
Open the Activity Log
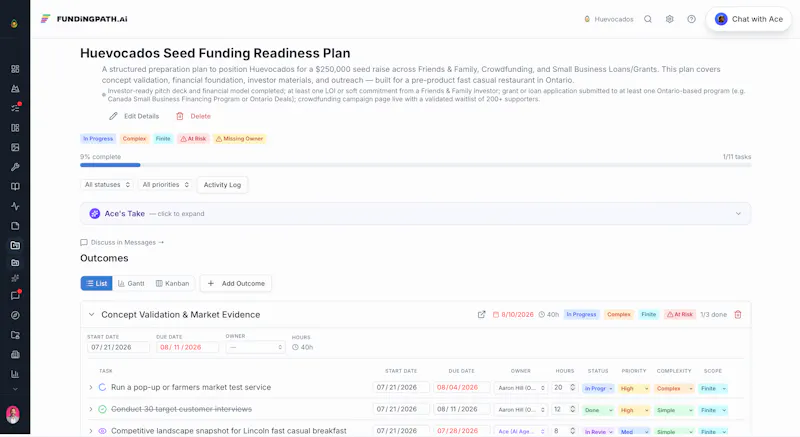222,185
